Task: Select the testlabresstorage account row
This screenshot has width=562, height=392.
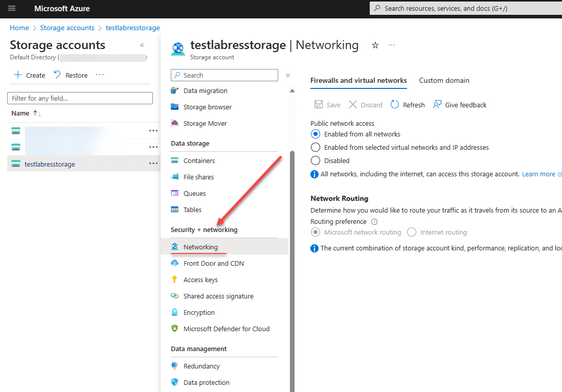Action: click(83, 164)
